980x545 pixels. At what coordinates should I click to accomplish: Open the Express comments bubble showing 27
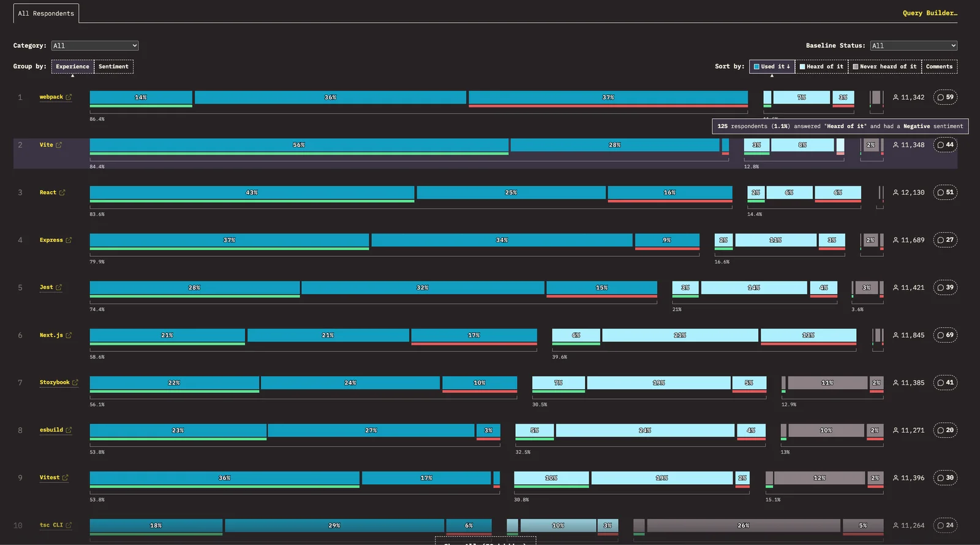coord(945,240)
